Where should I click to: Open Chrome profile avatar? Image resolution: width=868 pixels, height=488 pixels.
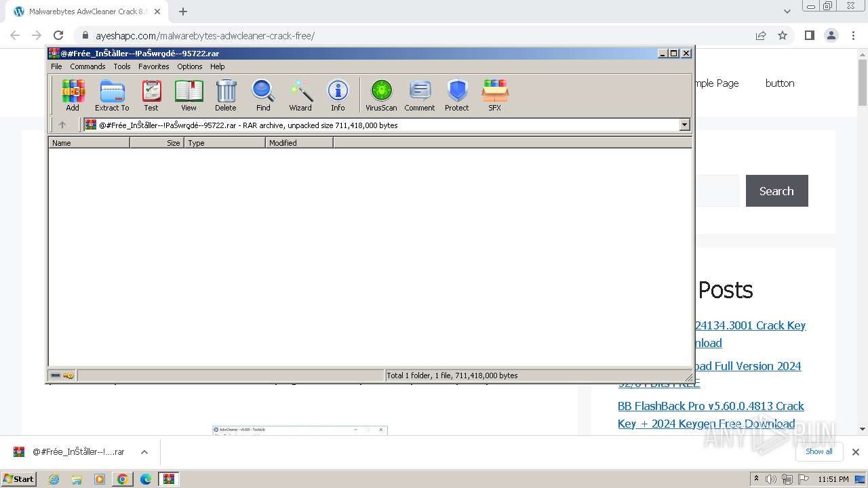click(x=831, y=35)
